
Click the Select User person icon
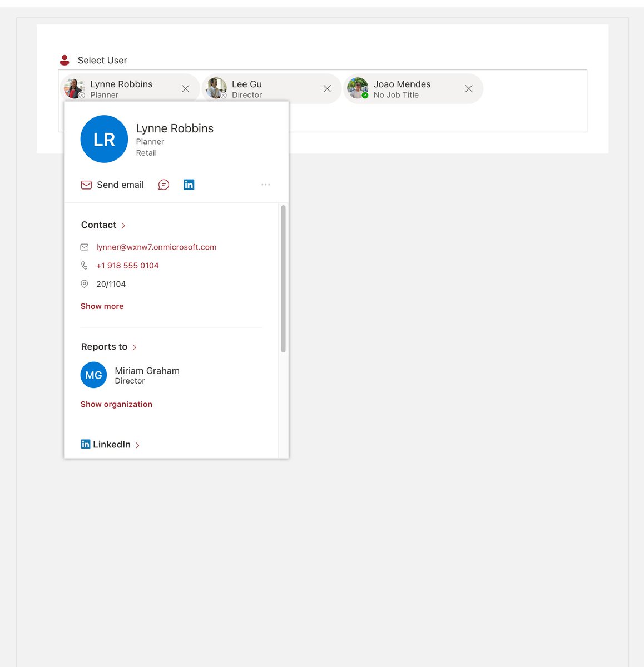(x=65, y=59)
